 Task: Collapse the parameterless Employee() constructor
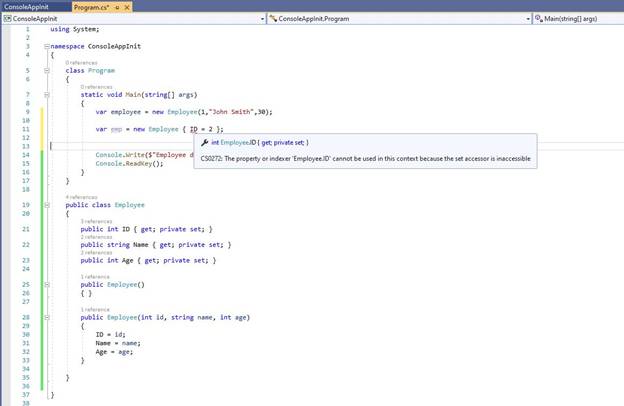[47, 285]
